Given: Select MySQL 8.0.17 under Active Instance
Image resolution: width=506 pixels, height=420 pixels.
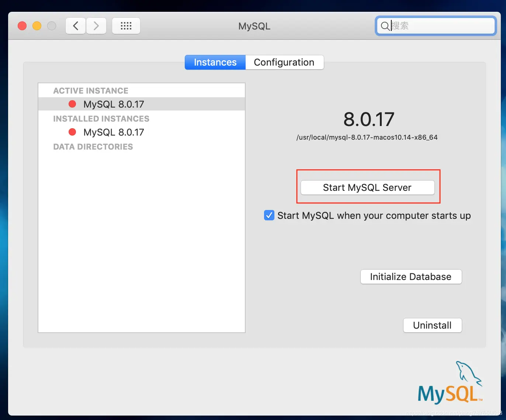Looking at the screenshot, I should point(142,104).
